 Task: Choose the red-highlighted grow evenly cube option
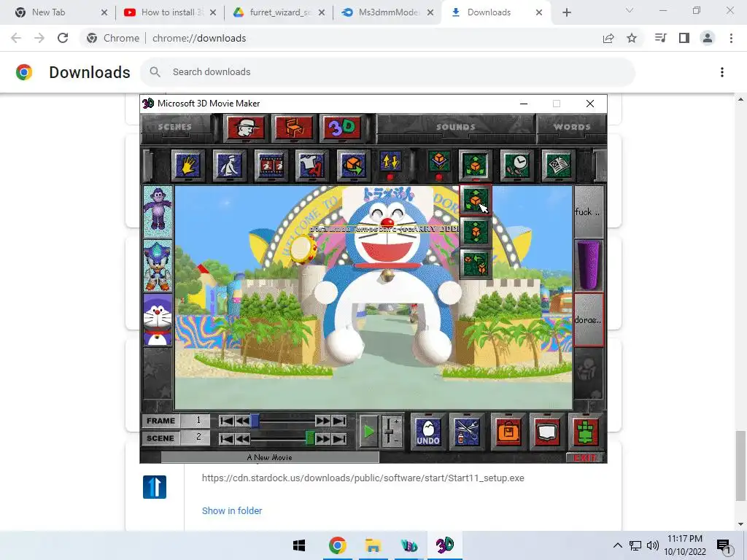coord(476,200)
